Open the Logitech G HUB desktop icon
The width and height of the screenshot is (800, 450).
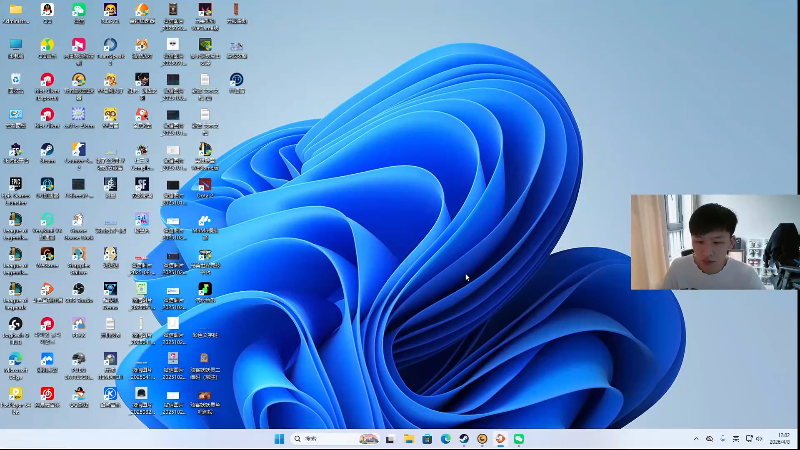pos(15,324)
